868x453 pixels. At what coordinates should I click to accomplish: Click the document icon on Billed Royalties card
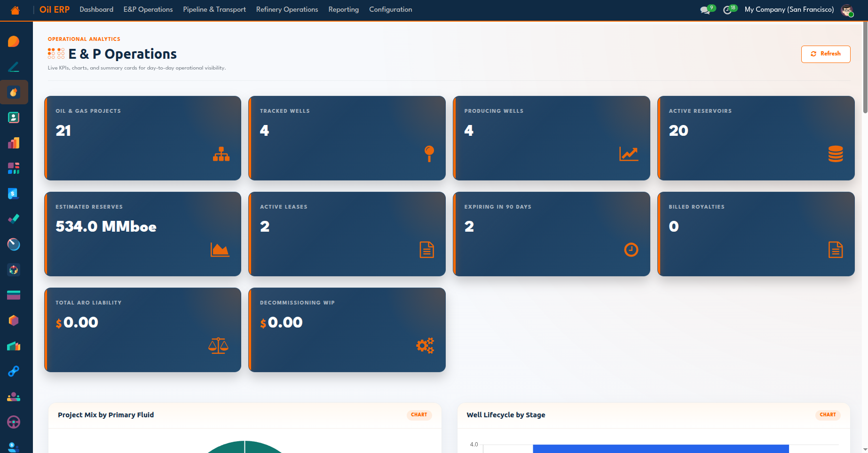click(x=836, y=250)
